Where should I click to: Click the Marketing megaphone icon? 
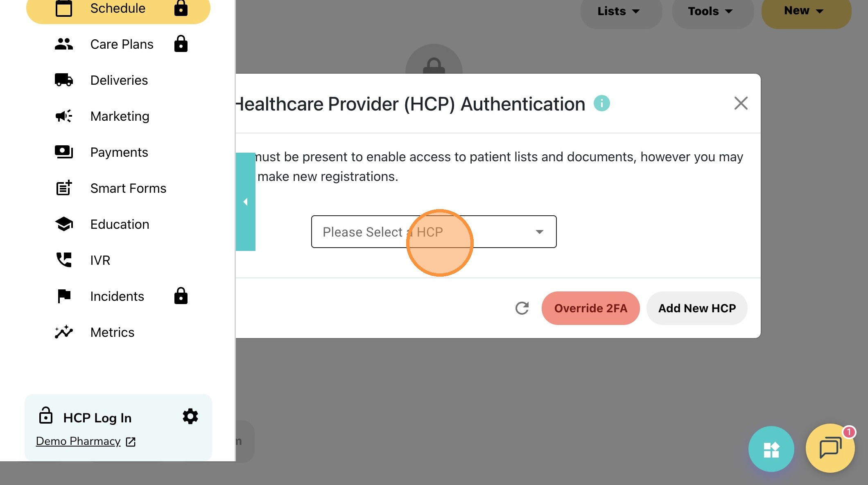click(x=64, y=116)
